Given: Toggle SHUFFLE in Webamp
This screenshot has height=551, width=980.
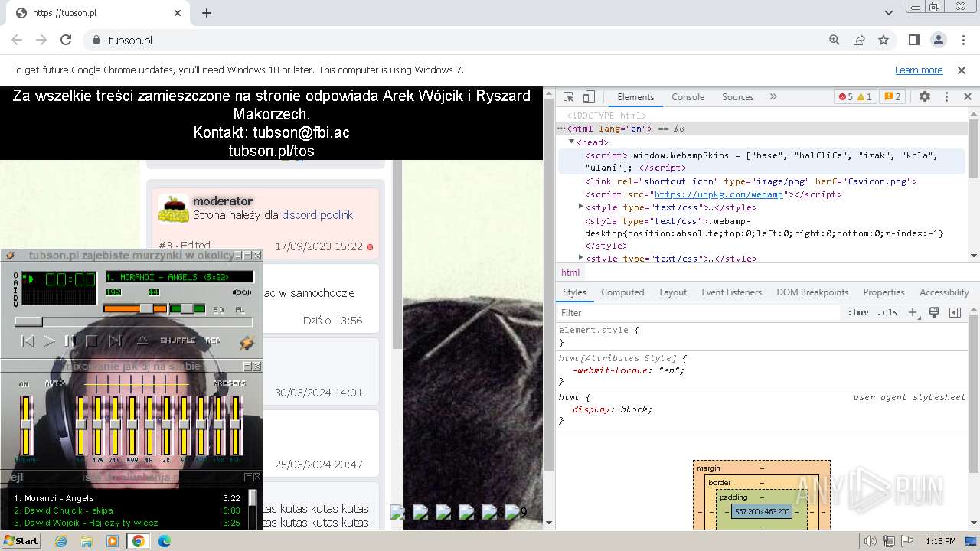Looking at the screenshot, I should (x=178, y=341).
